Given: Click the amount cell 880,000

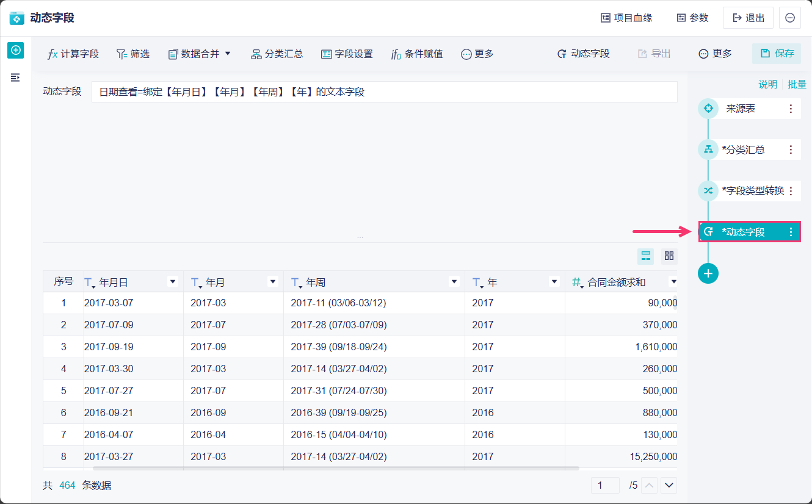Looking at the screenshot, I should 660,412.
